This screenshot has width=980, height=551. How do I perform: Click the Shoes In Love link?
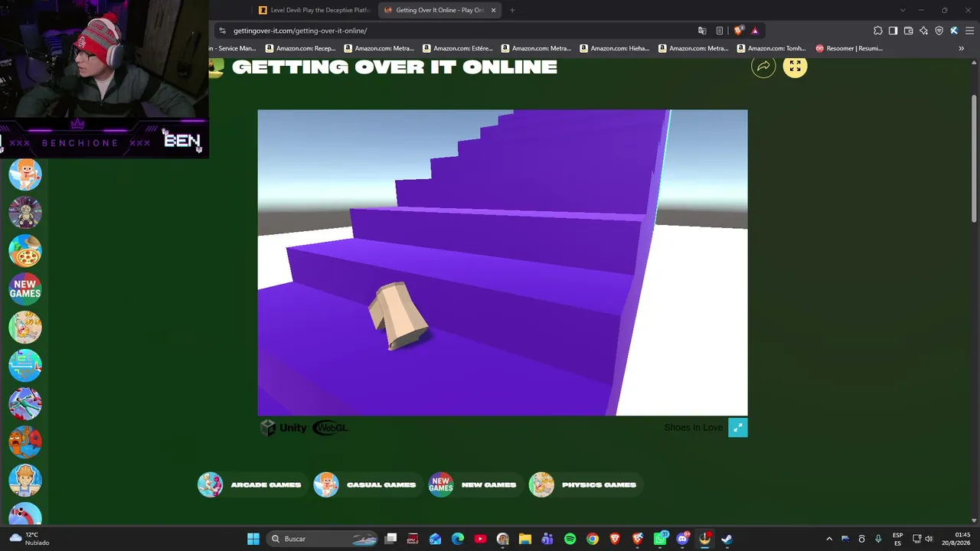[694, 428]
